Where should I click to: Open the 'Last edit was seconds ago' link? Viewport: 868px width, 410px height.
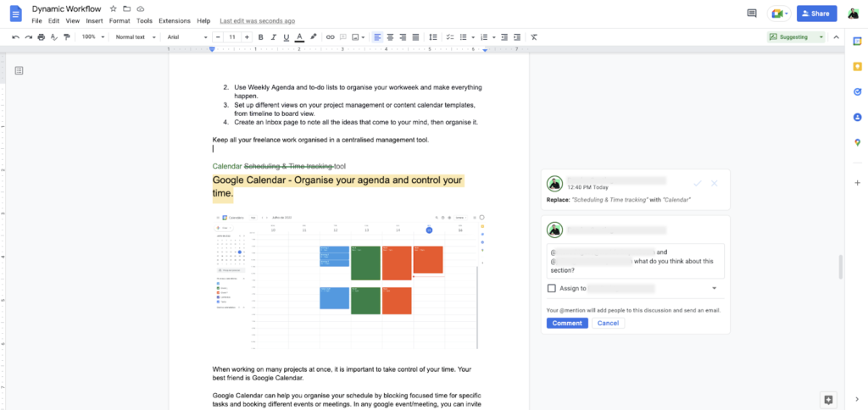click(x=258, y=21)
